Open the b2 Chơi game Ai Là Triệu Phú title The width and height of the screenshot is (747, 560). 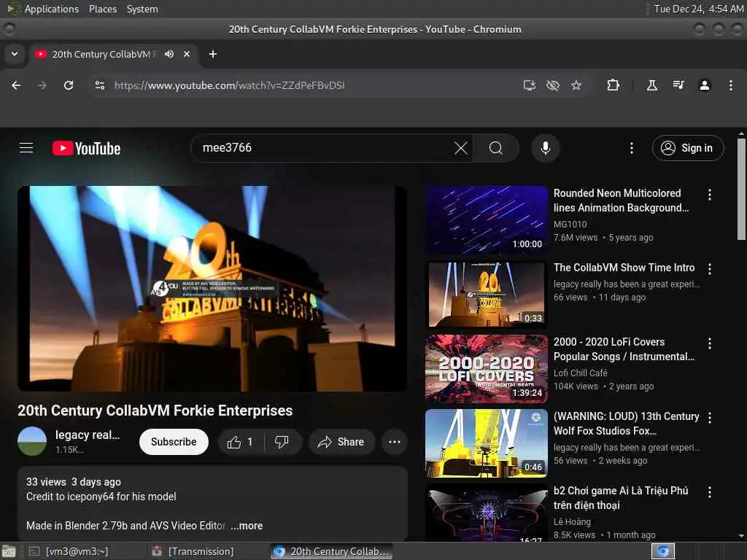pyautogui.click(x=621, y=497)
